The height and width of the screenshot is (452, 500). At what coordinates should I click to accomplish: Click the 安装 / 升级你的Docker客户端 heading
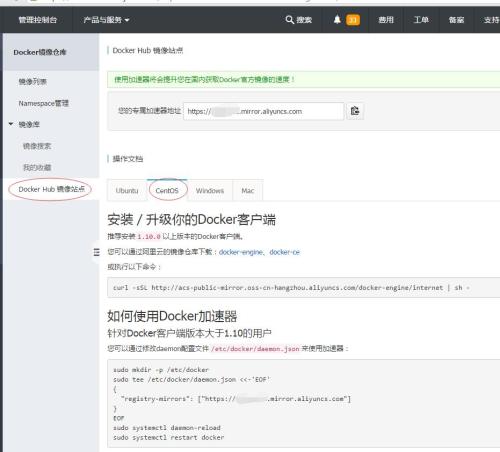point(191,220)
